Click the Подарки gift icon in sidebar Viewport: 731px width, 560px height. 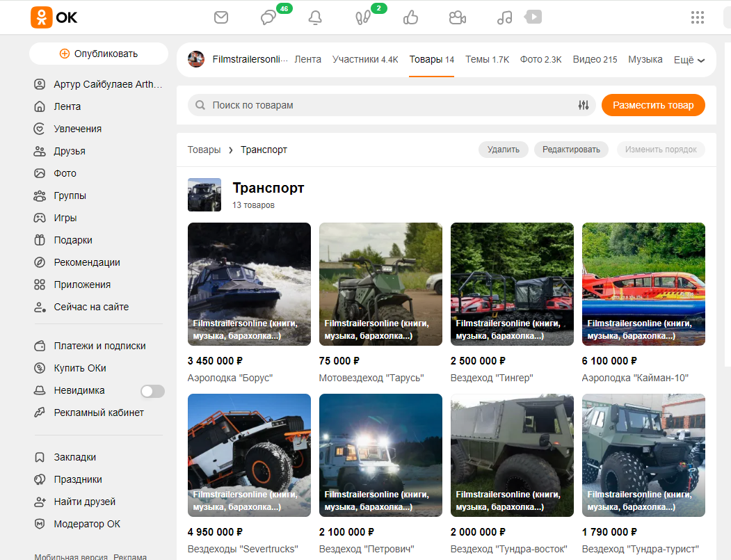(x=40, y=240)
